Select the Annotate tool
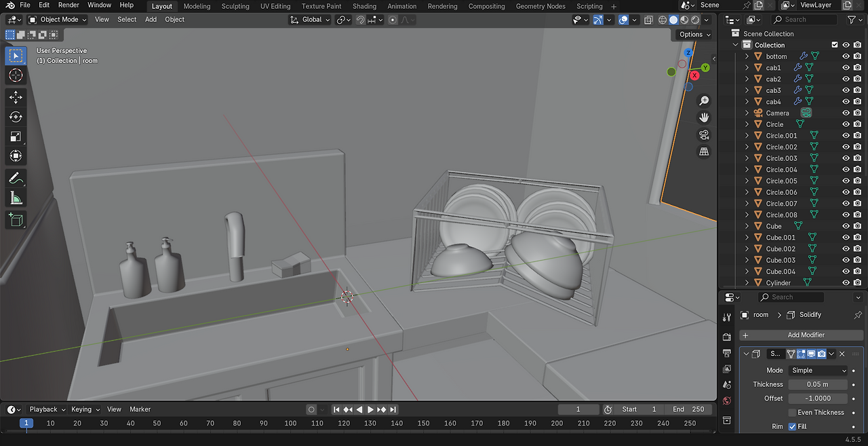The height and width of the screenshot is (446, 868). (16, 178)
